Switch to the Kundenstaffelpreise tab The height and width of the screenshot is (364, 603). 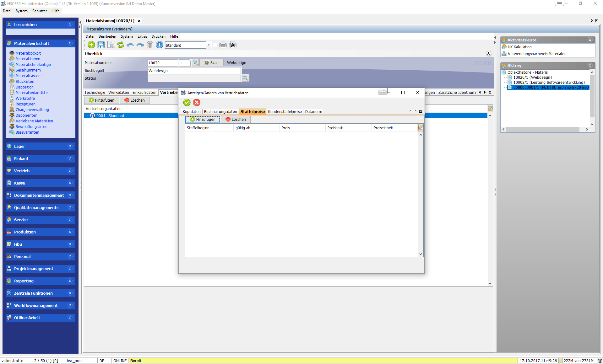click(285, 112)
